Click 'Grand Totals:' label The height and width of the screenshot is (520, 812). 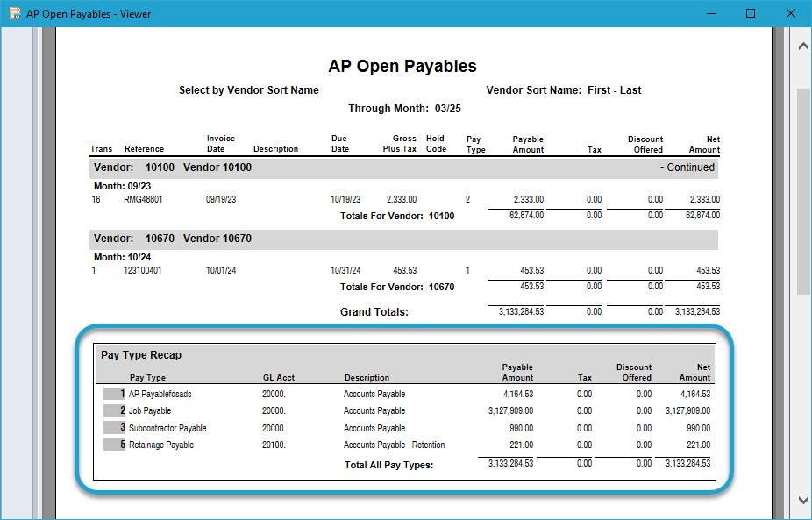coord(374,312)
